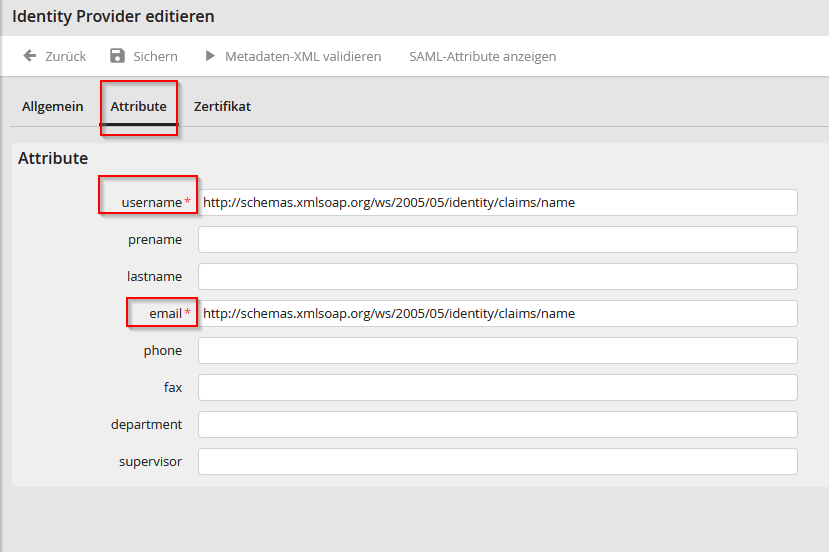829x552 pixels.
Task: Click the Identity Provider editieren title
Action: [x=113, y=16]
